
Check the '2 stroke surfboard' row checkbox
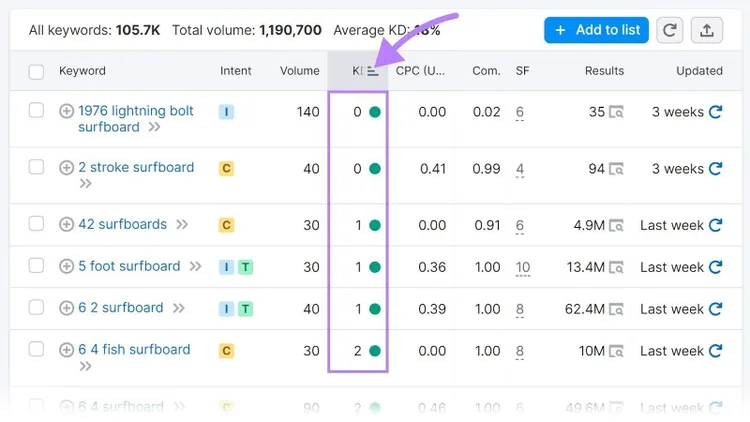pyautogui.click(x=36, y=167)
